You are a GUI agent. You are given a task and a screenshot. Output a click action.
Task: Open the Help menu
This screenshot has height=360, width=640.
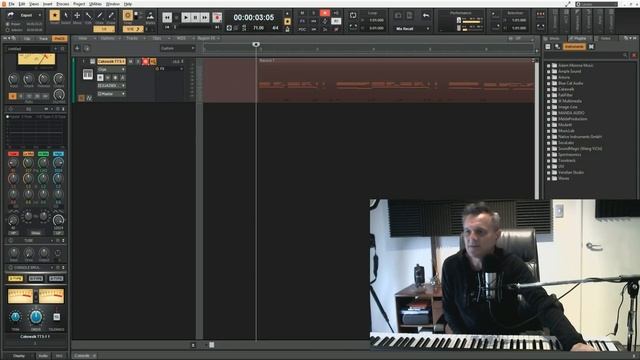coord(128,4)
